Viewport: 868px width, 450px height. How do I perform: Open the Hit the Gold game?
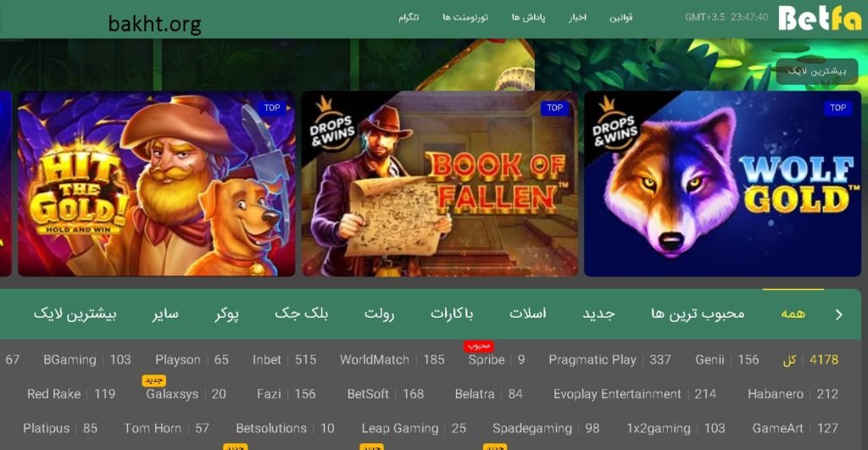pyautogui.click(x=157, y=184)
